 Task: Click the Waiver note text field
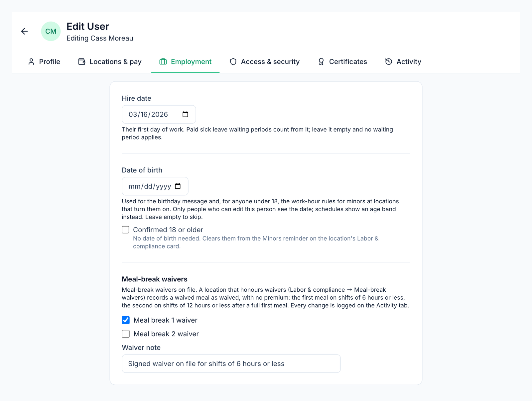click(x=231, y=363)
